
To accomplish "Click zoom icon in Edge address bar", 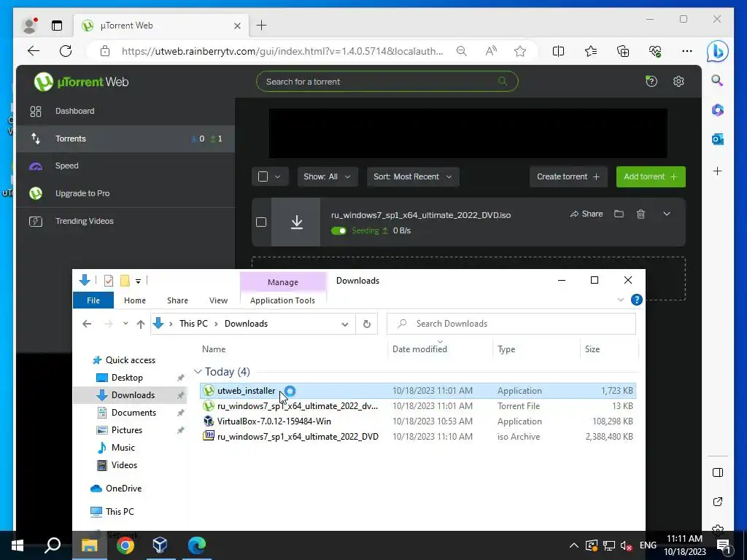I will tap(461, 51).
